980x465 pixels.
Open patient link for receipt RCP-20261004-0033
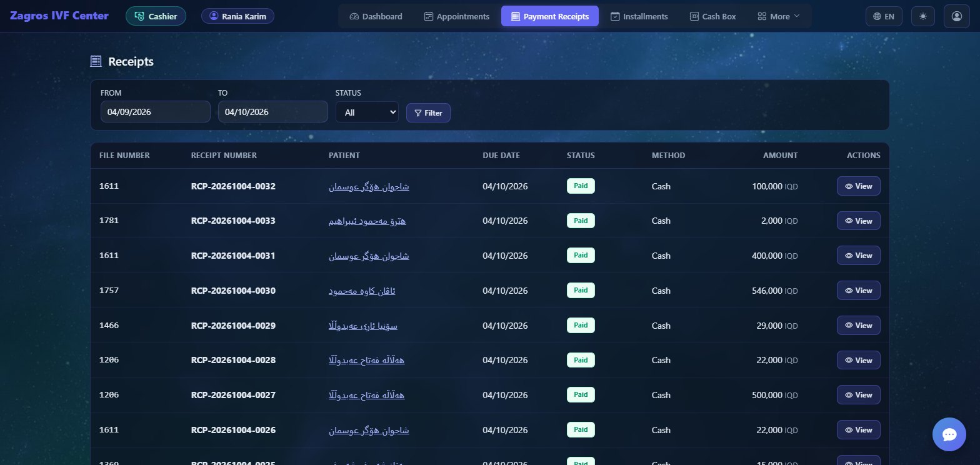pyautogui.click(x=367, y=221)
